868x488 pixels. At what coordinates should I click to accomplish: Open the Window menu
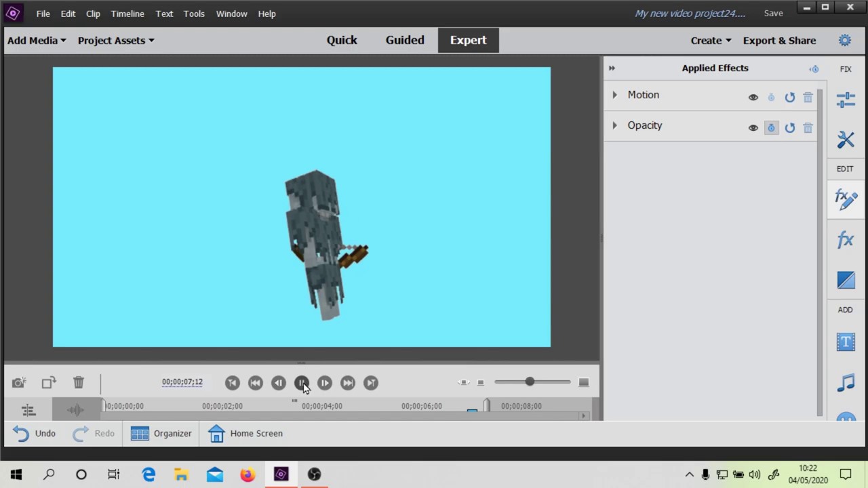[231, 14]
